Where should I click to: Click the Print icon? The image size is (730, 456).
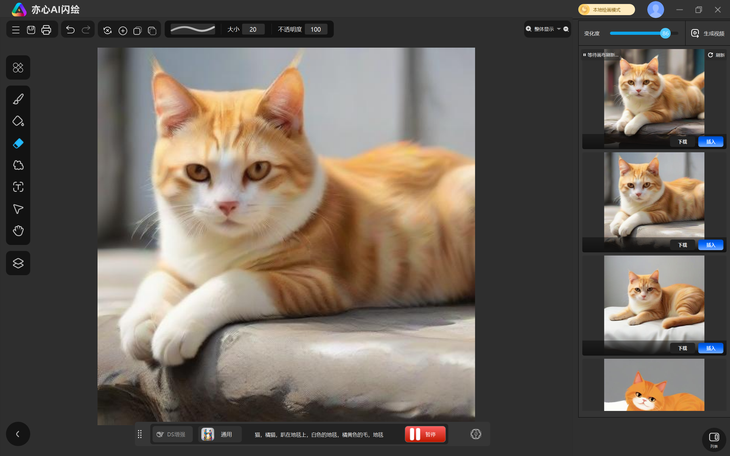pos(46,30)
